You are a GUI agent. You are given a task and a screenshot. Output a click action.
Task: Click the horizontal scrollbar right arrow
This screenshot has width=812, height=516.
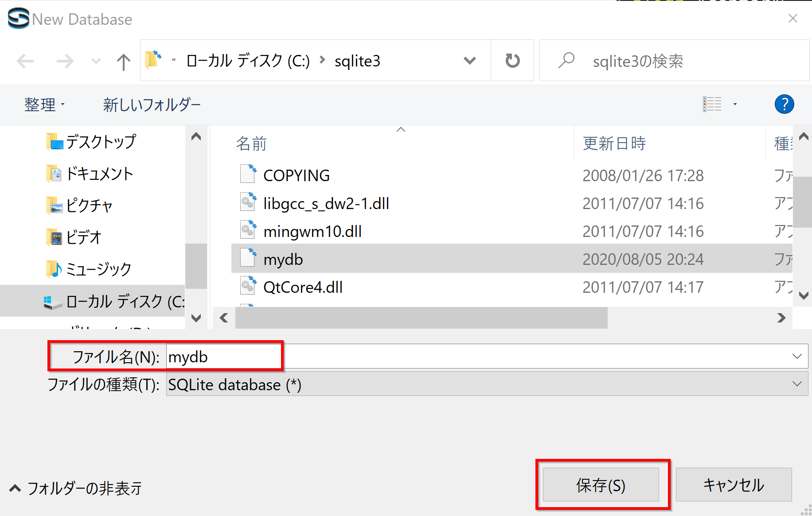pos(781,318)
